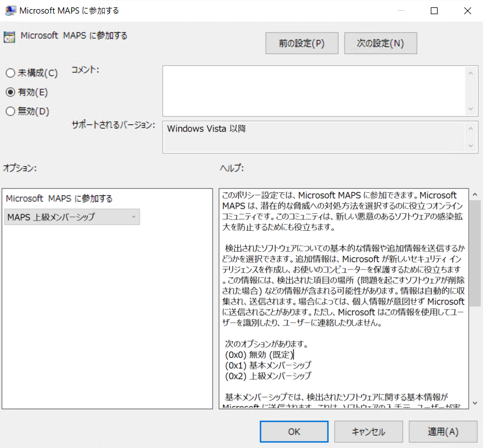483x448 pixels.
Task: Click the help panel scroll-up arrow
Action: tap(474, 193)
